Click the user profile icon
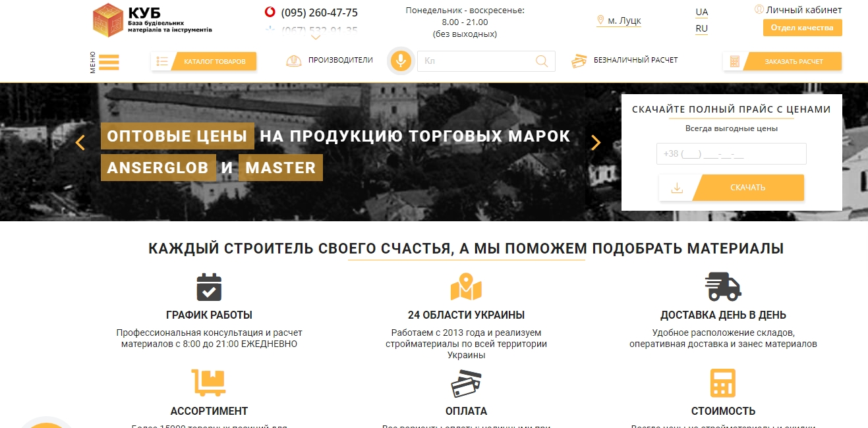 click(759, 9)
